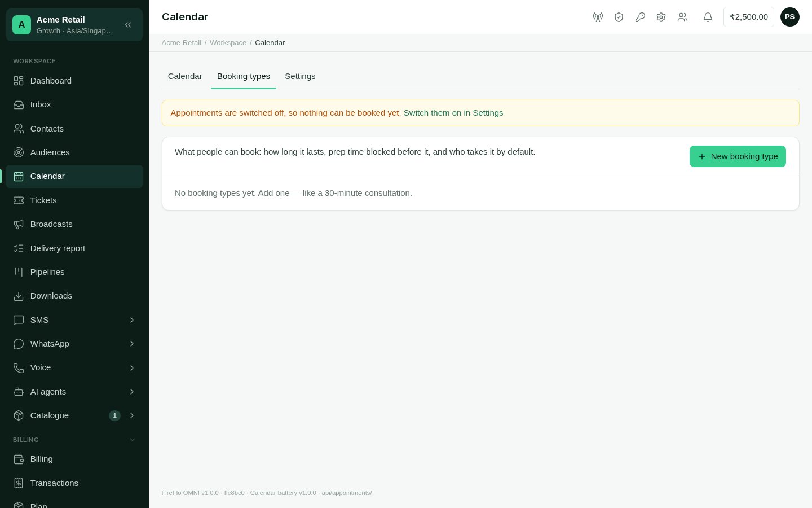Go to Dashboard in sidebar

(x=74, y=81)
